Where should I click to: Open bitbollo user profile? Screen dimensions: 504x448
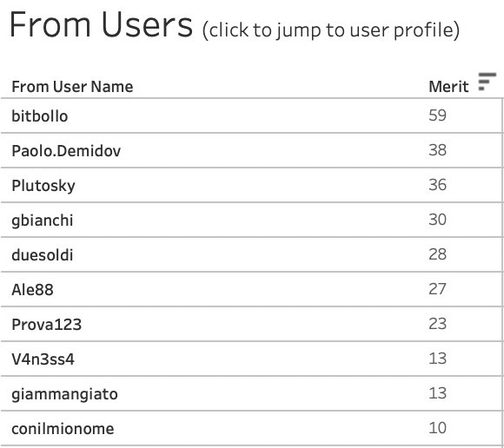pos(39,116)
